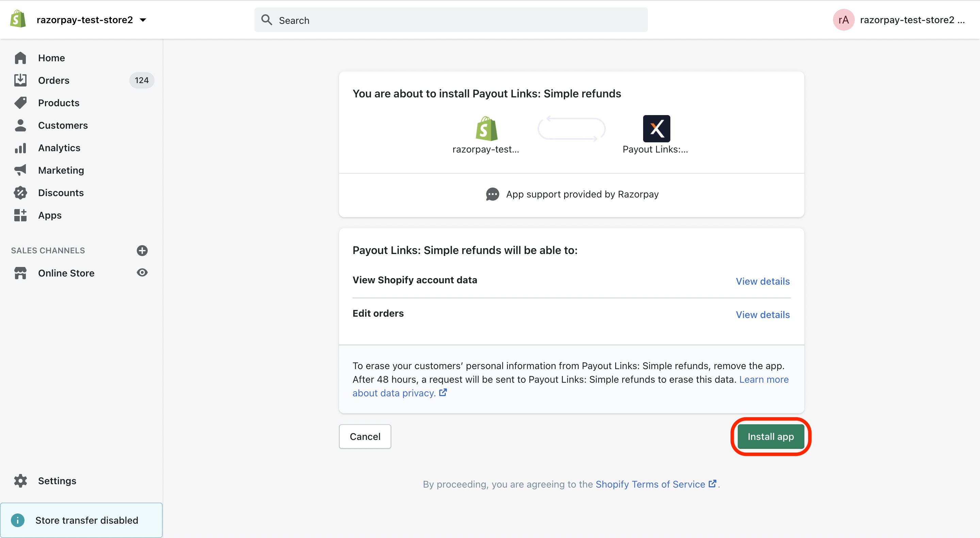Open the Apps icon in sidebar
The height and width of the screenshot is (538, 980).
click(20, 215)
